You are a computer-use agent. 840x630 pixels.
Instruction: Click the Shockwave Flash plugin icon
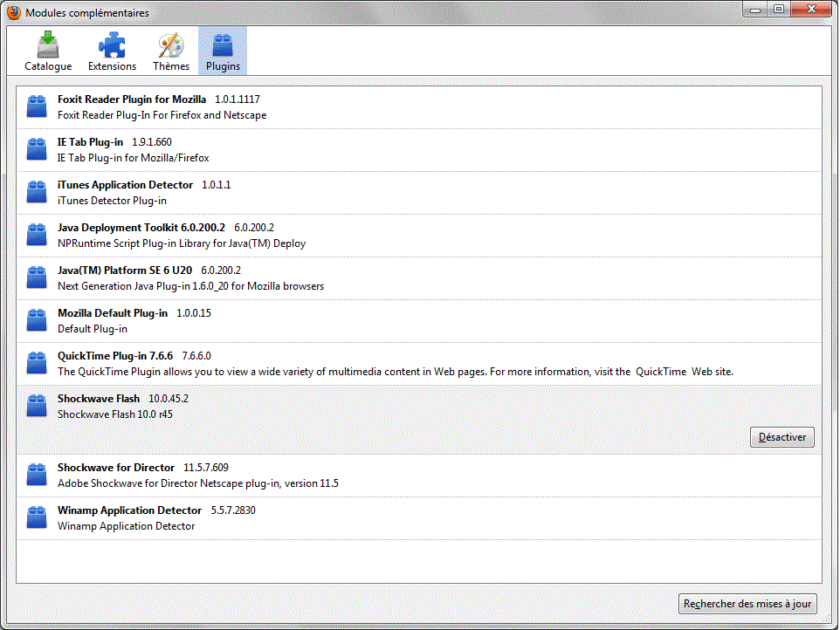37,405
